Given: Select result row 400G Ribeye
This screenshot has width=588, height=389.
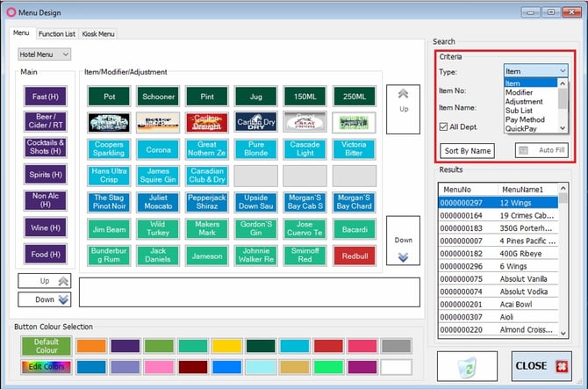Looking at the screenshot, I should [498, 254].
